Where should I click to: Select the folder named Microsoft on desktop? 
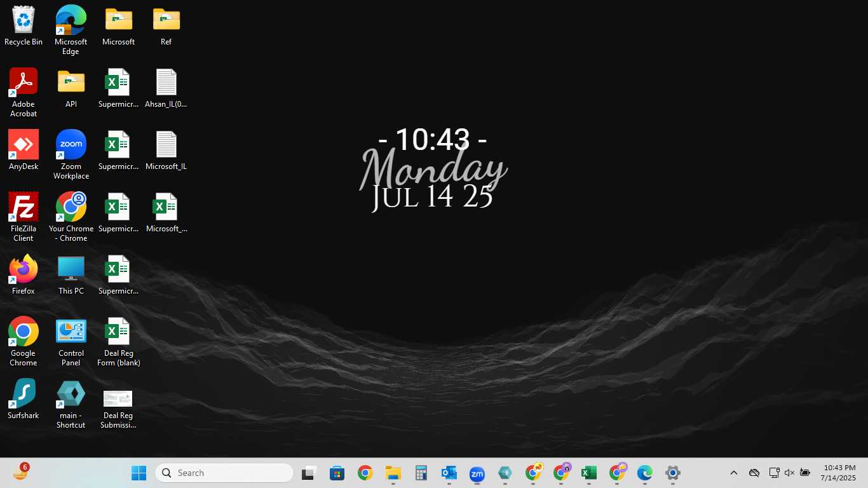point(118,26)
